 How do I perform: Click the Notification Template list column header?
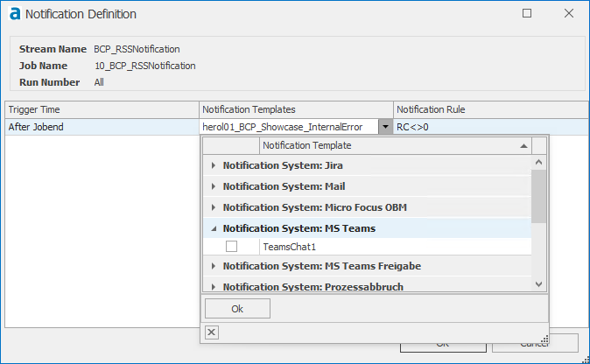(x=396, y=145)
